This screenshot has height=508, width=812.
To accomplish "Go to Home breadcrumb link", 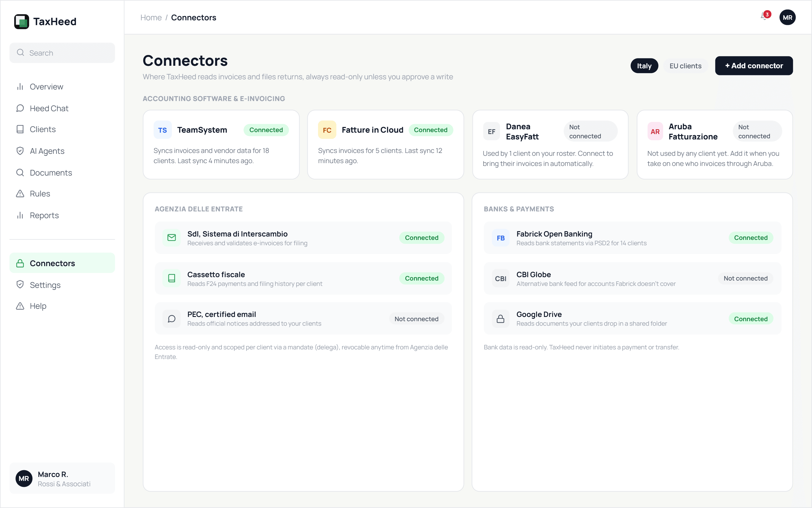I will [151, 17].
